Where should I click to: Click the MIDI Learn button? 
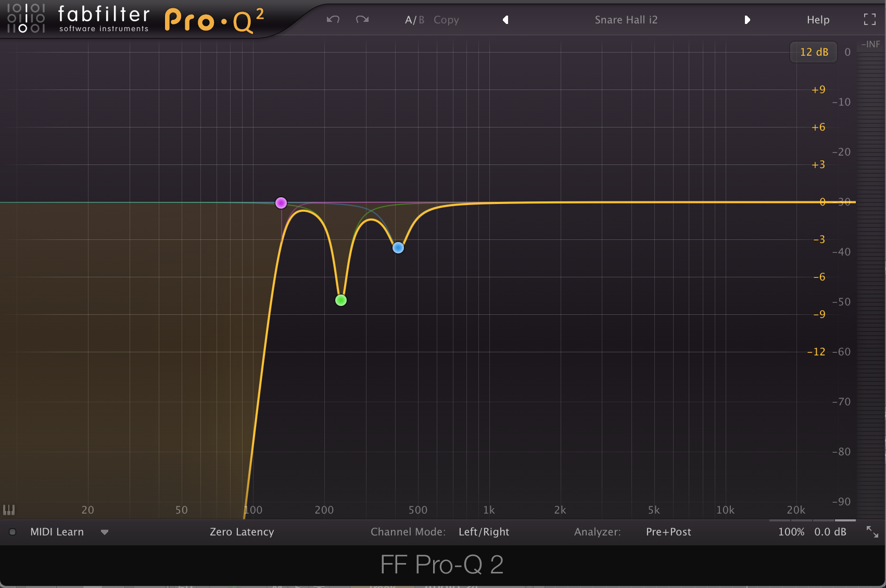(57, 532)
